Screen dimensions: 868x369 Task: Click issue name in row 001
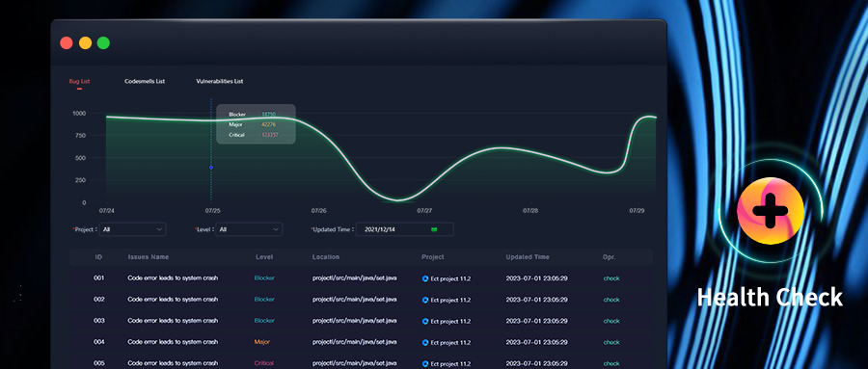(173, 278)
